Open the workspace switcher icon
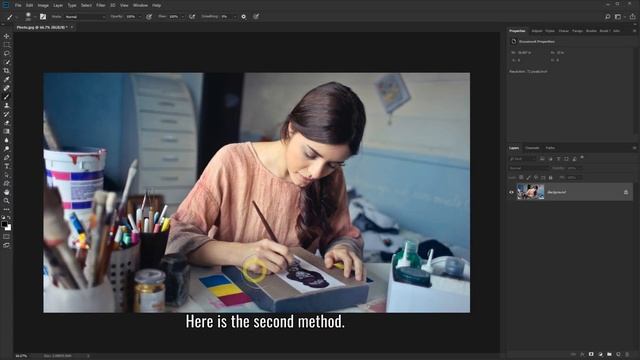The height and width of the screenshot is (360, 640). tap(618, 17)
